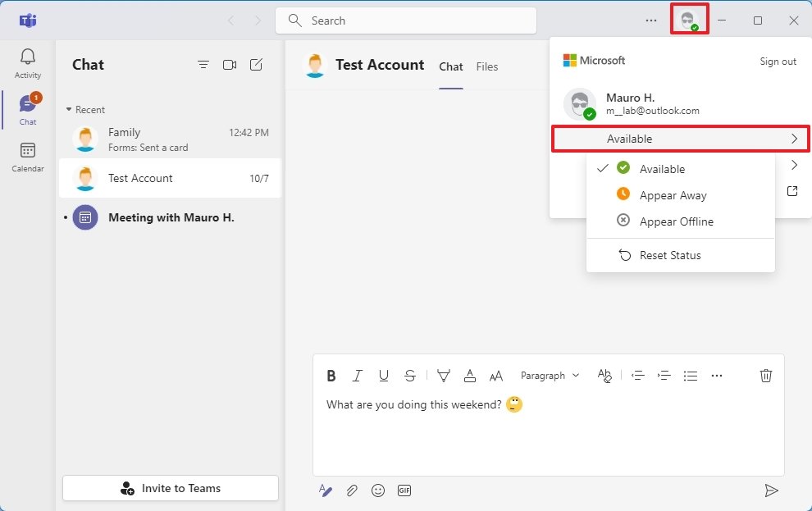Image resolution: width=812 pixels, height=511 pixels.
Task: Open the font color tool
Action: [470, 376]
